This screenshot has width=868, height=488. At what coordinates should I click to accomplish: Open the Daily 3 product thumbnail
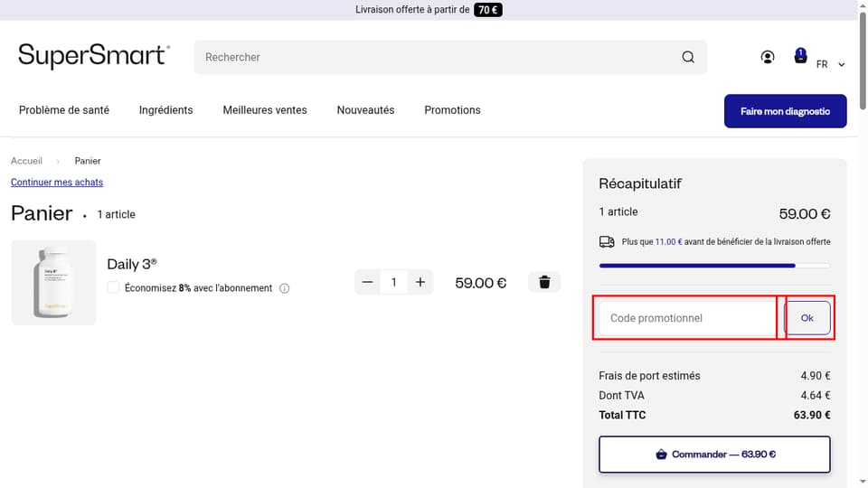[x=53, y=282]
